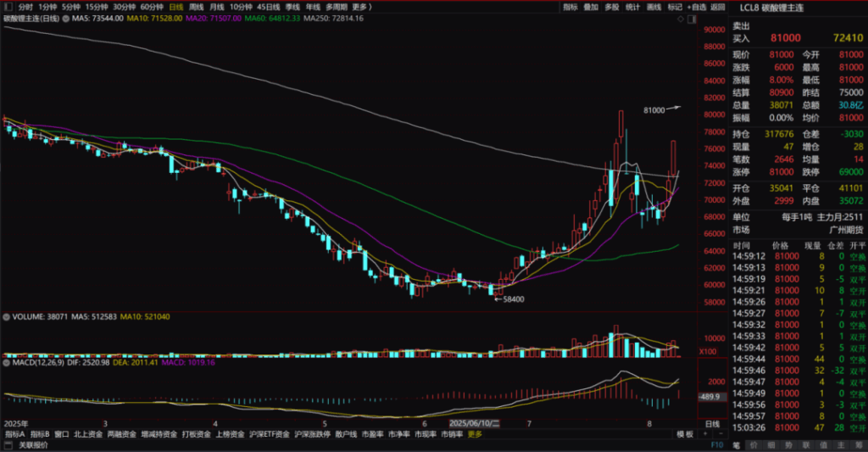Switch to the 周线 weekly period tab

tap(196, 7)
